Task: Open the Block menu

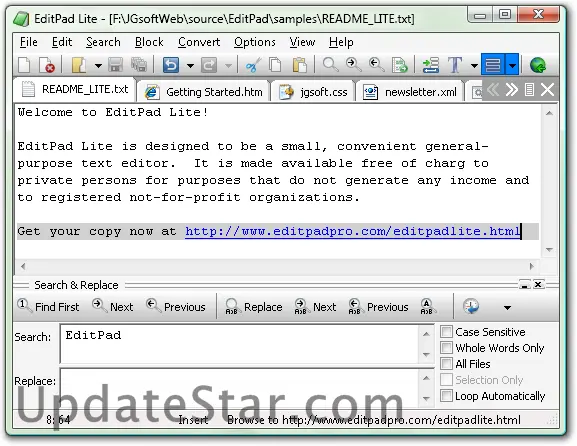Action: click(x=149, y=42)
